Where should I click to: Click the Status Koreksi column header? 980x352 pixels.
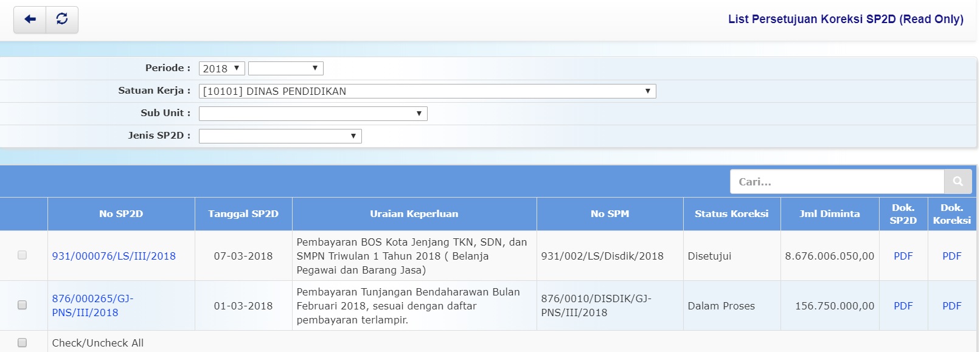(x=732, y=214)
